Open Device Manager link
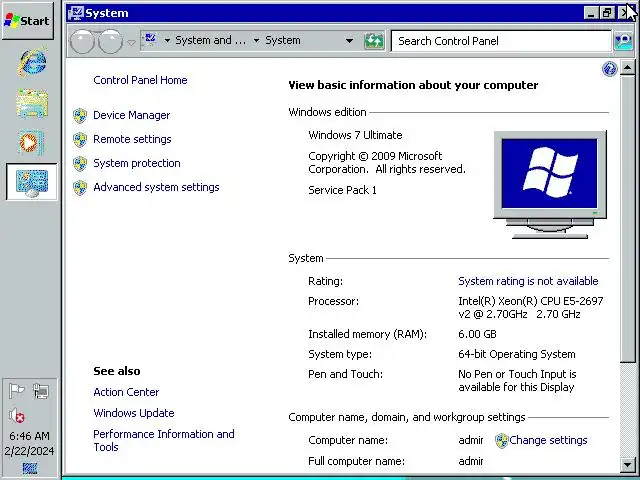640x480 pixels. click(131, 115)
